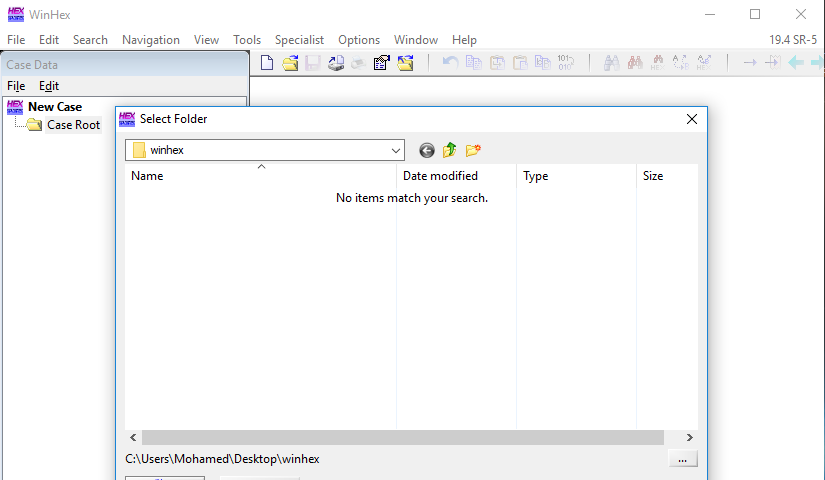
Task: Open the Window menu
Action: (x=416, y=40)
